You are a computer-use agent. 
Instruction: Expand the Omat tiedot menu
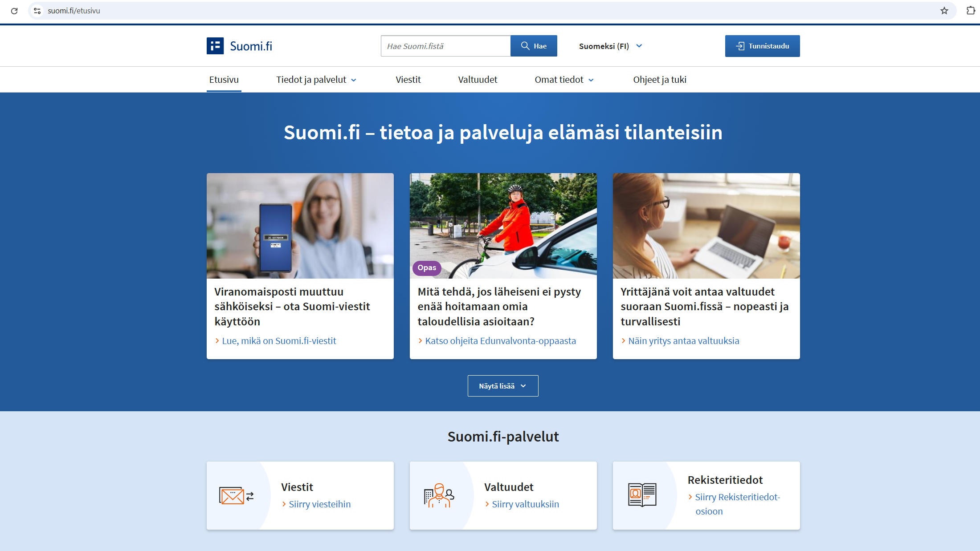(x=564, y=79)
